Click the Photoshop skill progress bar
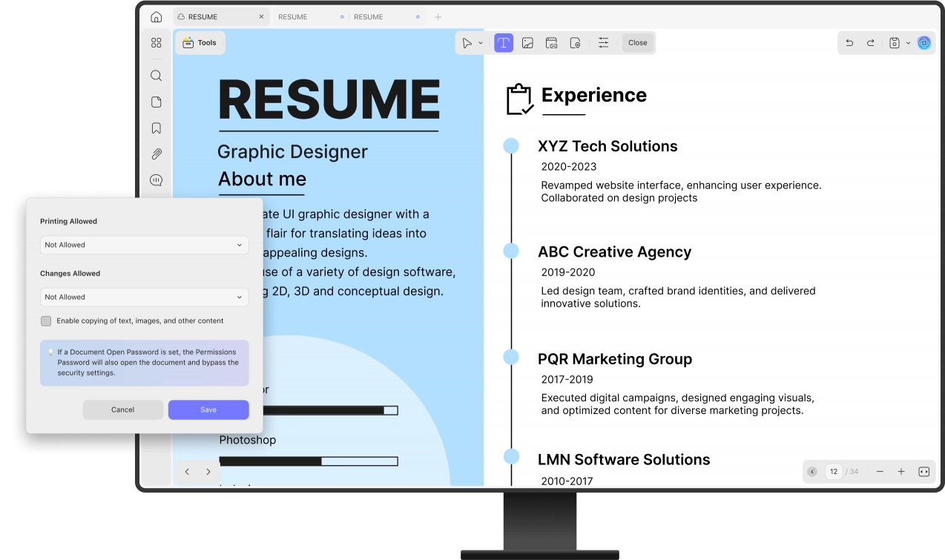The height and width of the screenshot is (560, 945). click(x=309, y=461)
